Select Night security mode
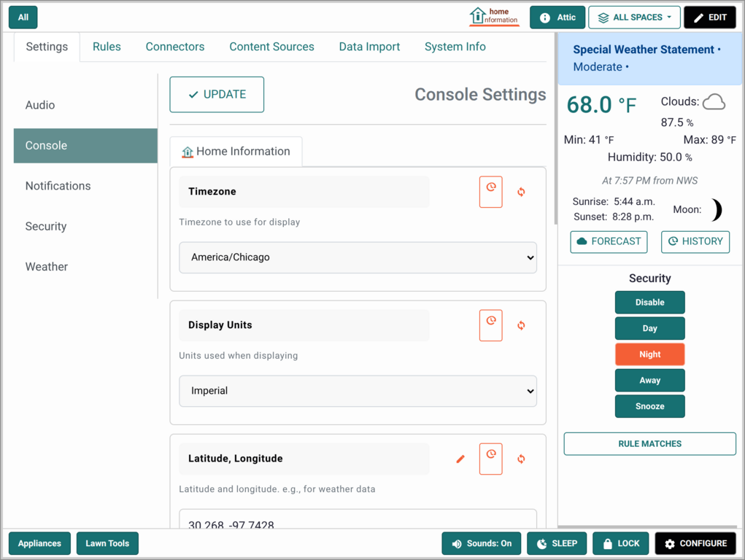The image size is (745, 560). [x=650, y=354]
